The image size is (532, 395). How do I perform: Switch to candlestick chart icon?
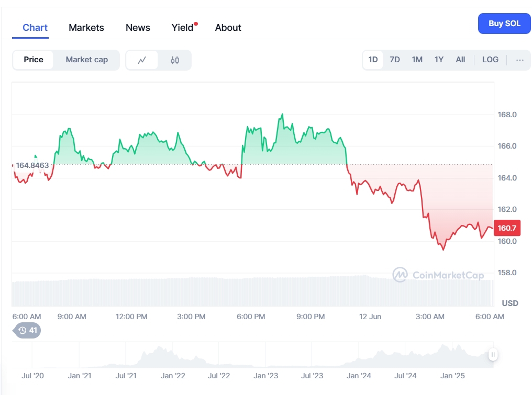pos(175,60)
